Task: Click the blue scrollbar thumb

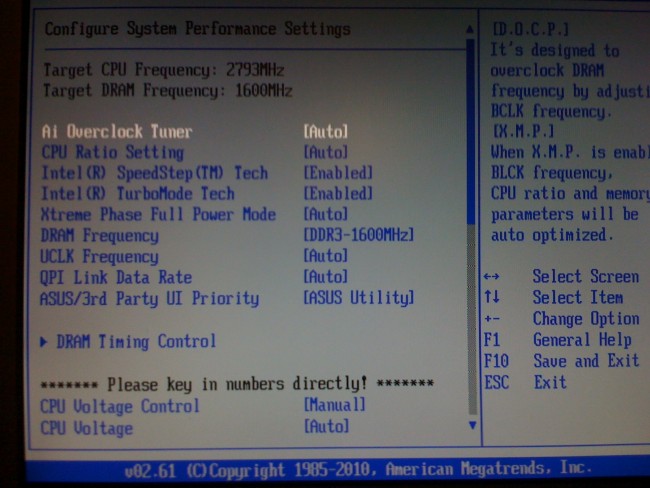Action: [471, 132]
